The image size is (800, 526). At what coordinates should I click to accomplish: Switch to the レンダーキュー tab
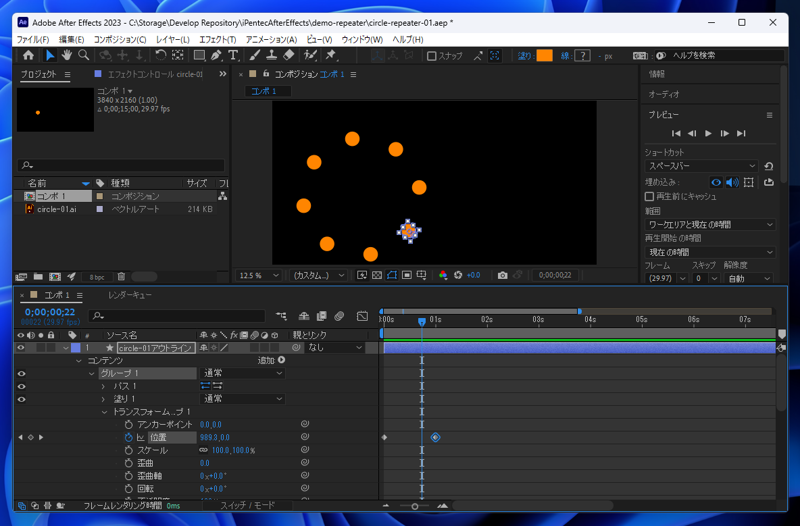(130, 296)
